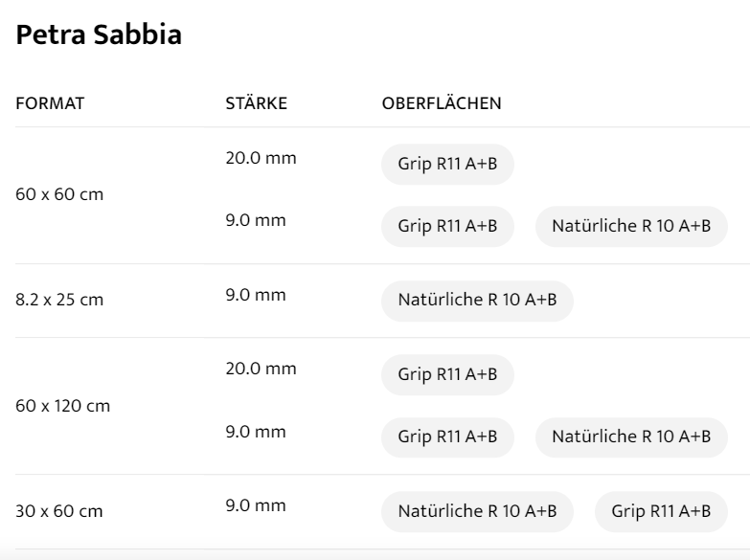Image resolution: width=750 pixels, height=560 pixels.
Task: Click the STÄRKE column header
Action: (256, 103)
